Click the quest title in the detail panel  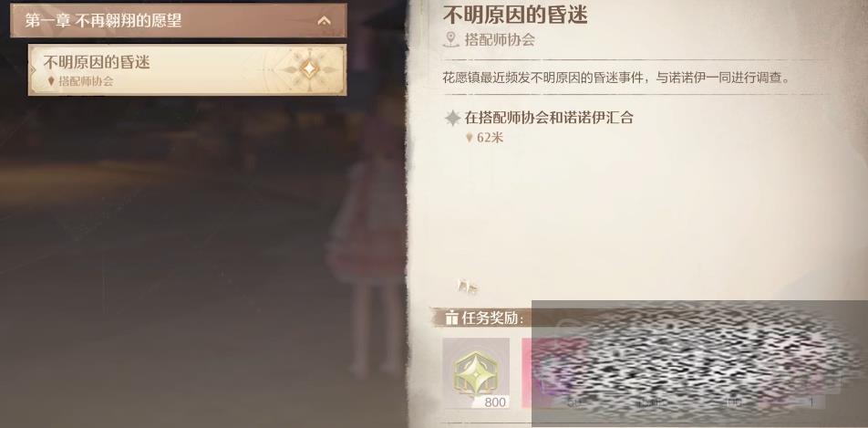coord(515,15)
